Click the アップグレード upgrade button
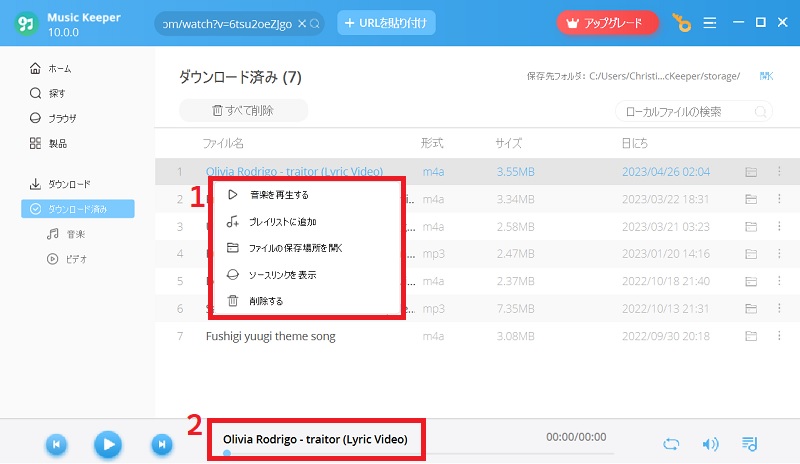The image size is (800, 464). pyautogui.click(x=607, y=23)
